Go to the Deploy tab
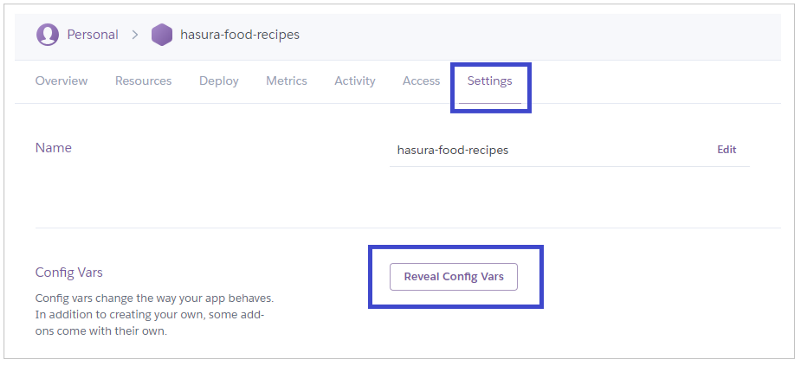 click(x=219, y=81)
